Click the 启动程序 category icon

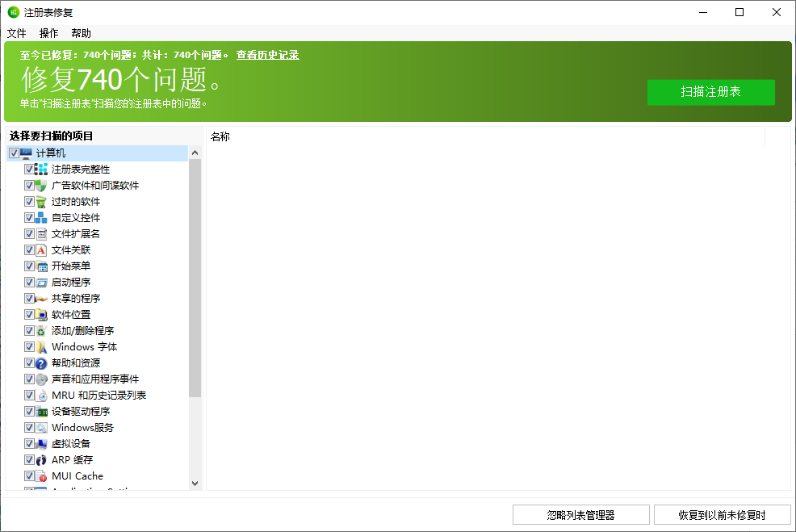40,282
